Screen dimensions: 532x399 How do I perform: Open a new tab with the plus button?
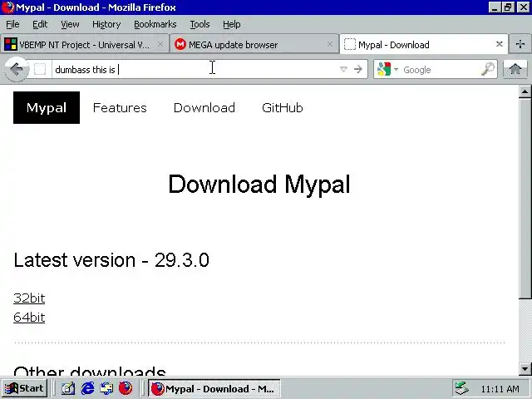click(520, 44)
